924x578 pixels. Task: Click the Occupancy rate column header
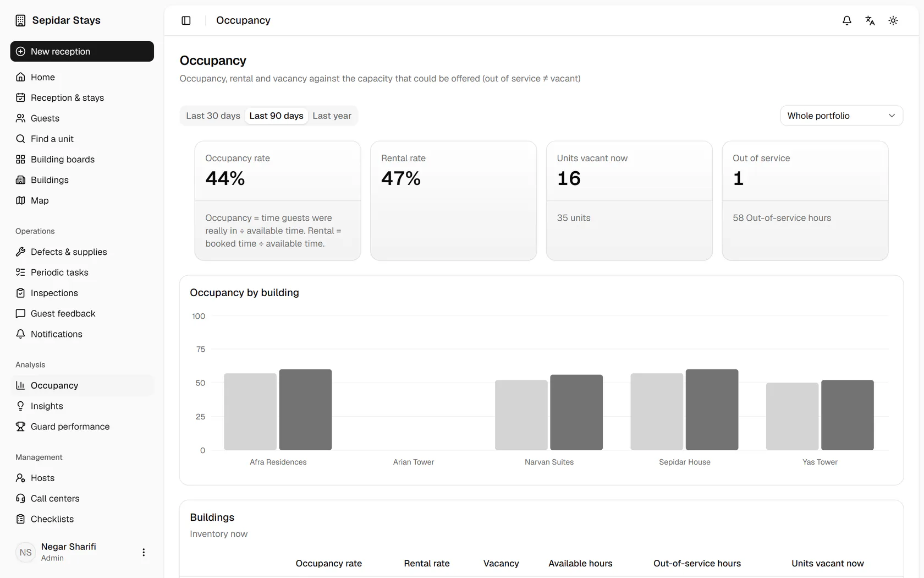(x=329, y=563)
